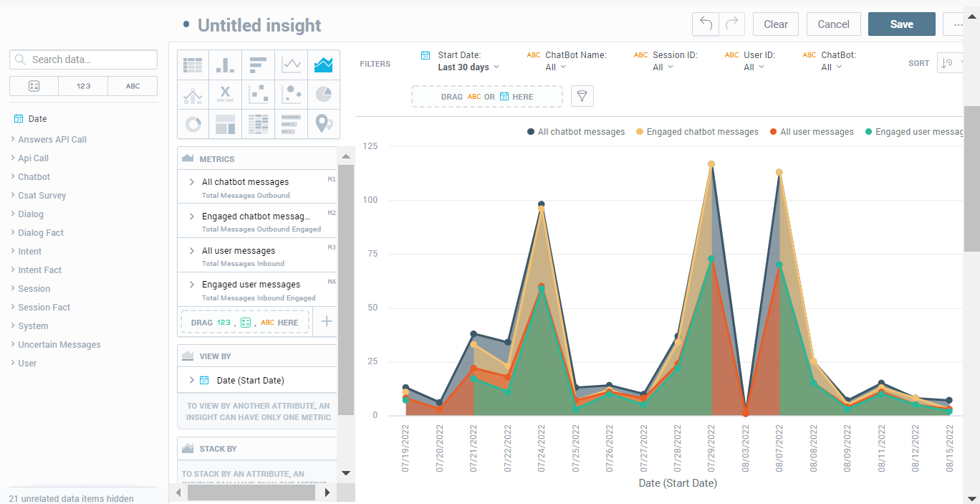Save the untitled insight
The width and height of the screenshot is (980, 504).
pos(901,24)
